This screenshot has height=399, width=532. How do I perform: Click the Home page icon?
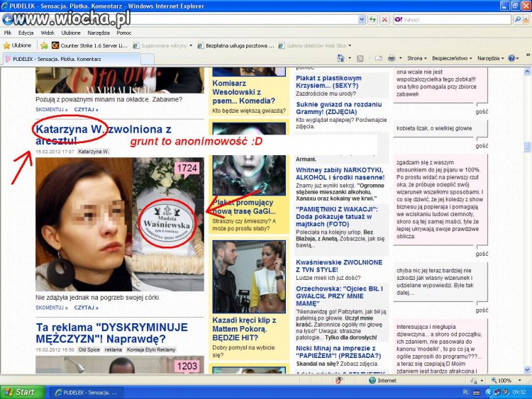click(340, 58)
